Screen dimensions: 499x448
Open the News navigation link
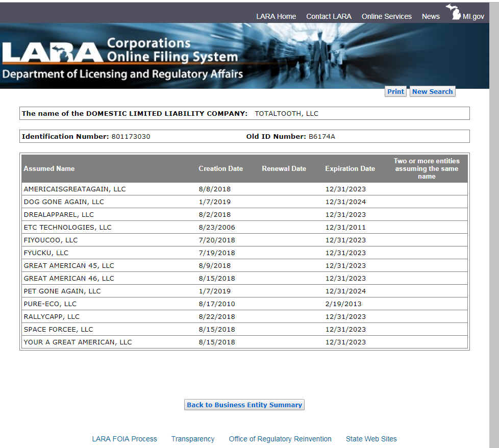(431, 16)
